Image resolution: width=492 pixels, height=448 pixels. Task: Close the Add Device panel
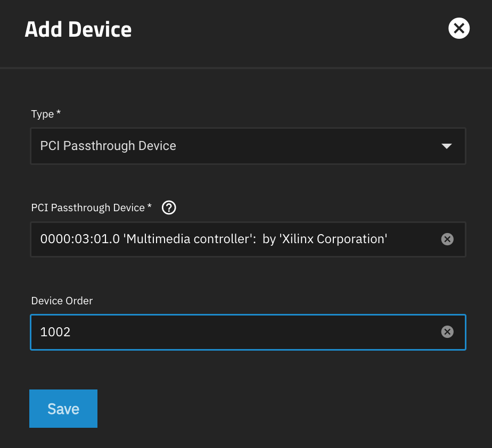point(459,29)
